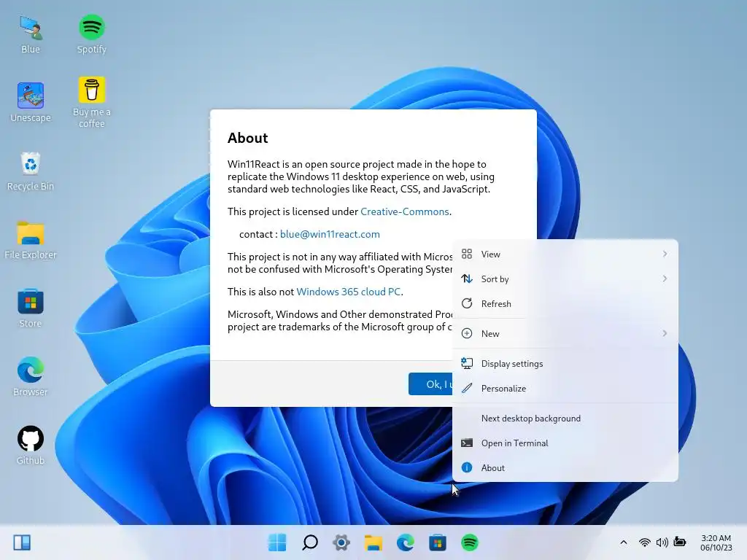The image size is (747, 560).
Task: Open the Windows 365 cloud PC link
Action: [x=348, y=292]
